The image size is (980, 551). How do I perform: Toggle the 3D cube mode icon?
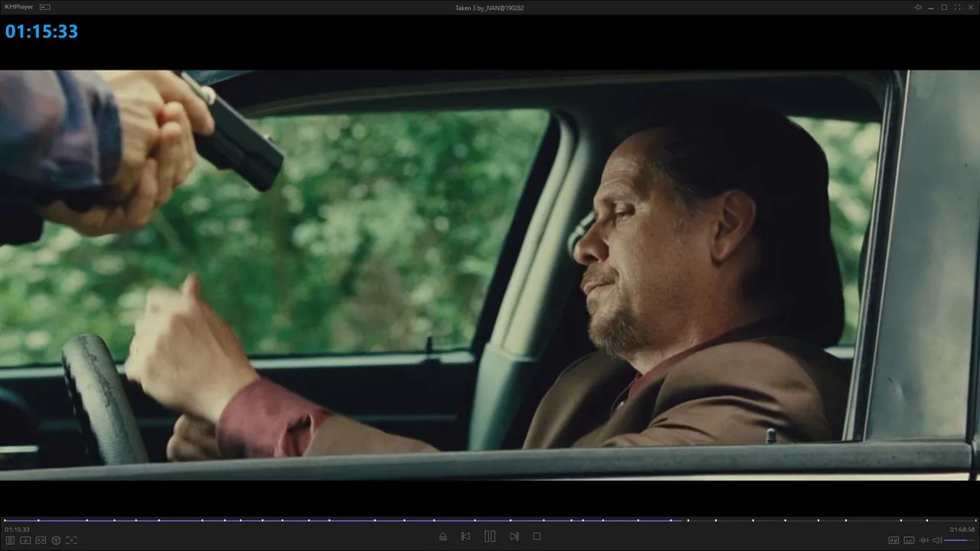pyautogui.click(x=56, y=540)
